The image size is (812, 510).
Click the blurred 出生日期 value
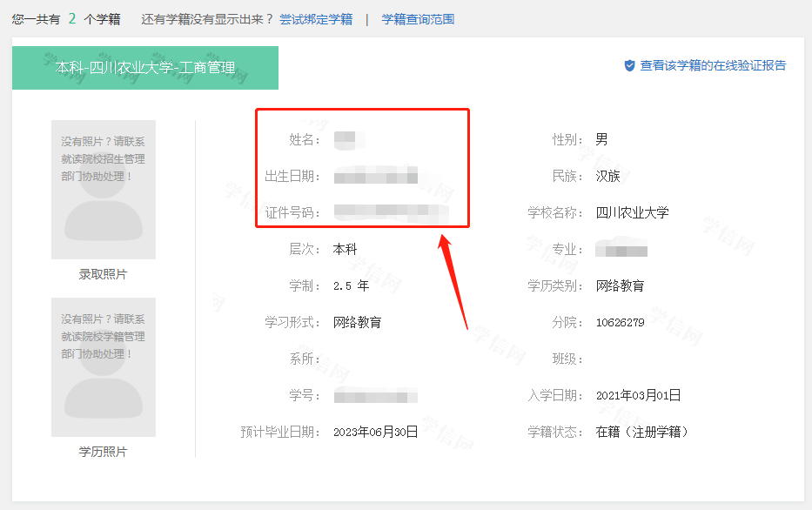click(x=376, y=177)
